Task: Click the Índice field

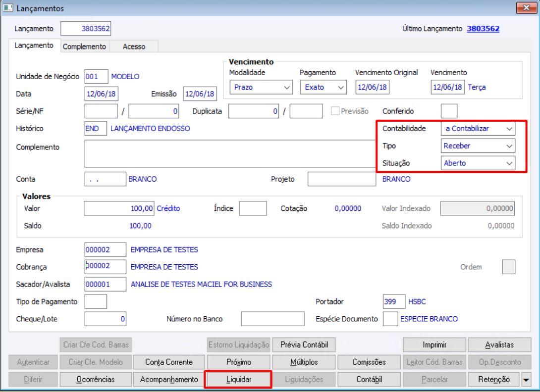Action: click(x=253, y=208)
